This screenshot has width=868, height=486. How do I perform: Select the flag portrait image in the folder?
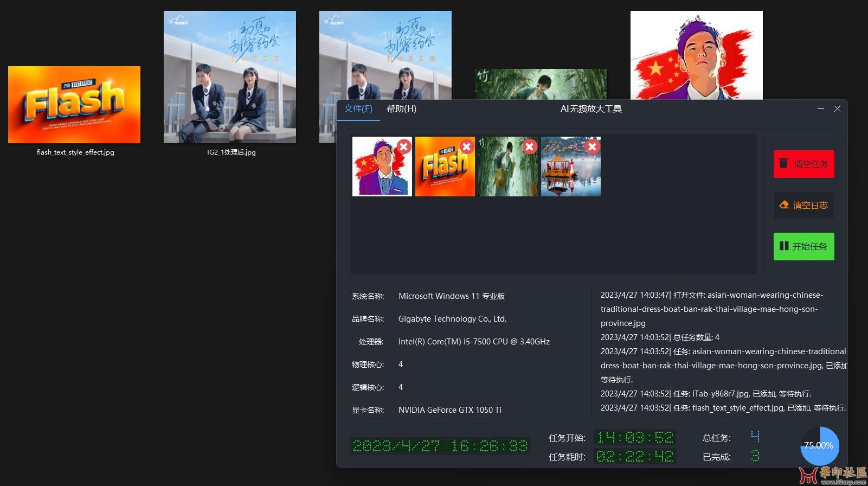[x=697, y=55]
